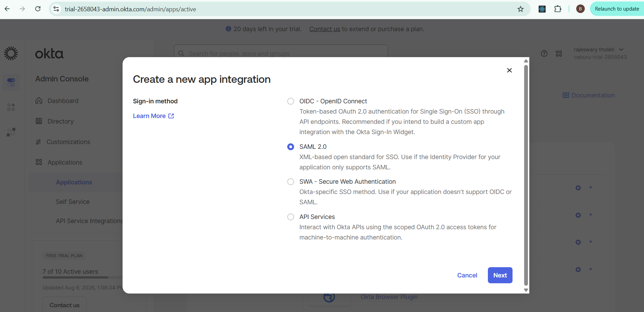Open the browser extensions puzzle icon
Screen dimensions: 644x312
point(558,9)
